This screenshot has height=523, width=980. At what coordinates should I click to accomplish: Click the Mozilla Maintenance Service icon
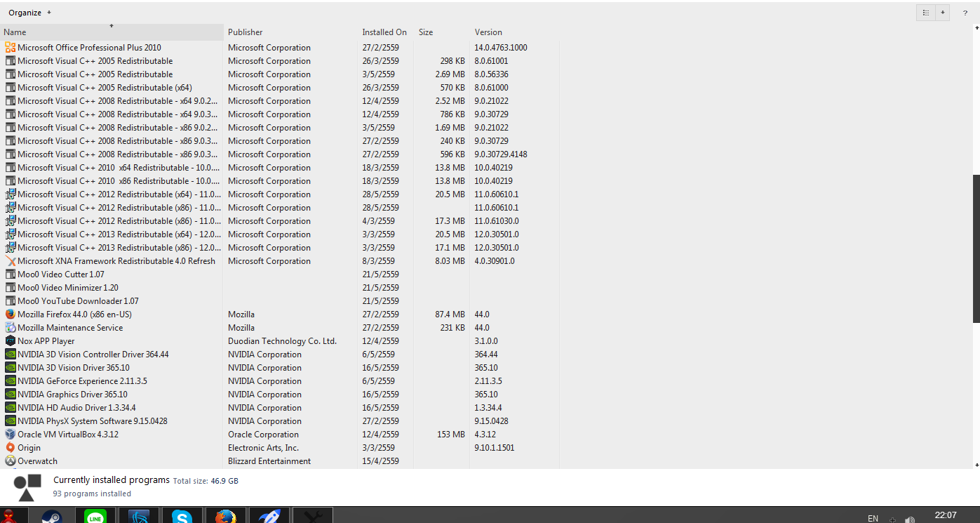[10, 328]
